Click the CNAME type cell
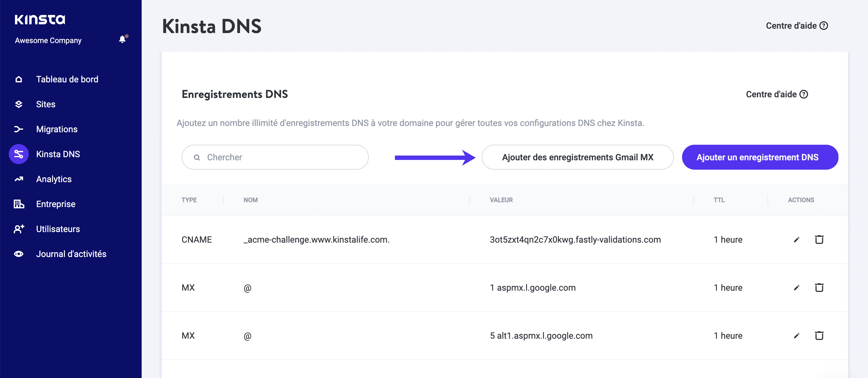The image size is (868, 378). click(197, 240)
